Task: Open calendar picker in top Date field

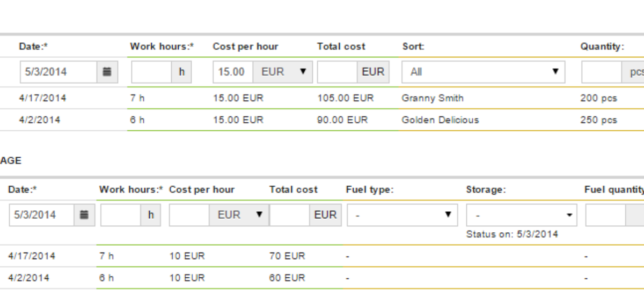Action: [107, 72]
